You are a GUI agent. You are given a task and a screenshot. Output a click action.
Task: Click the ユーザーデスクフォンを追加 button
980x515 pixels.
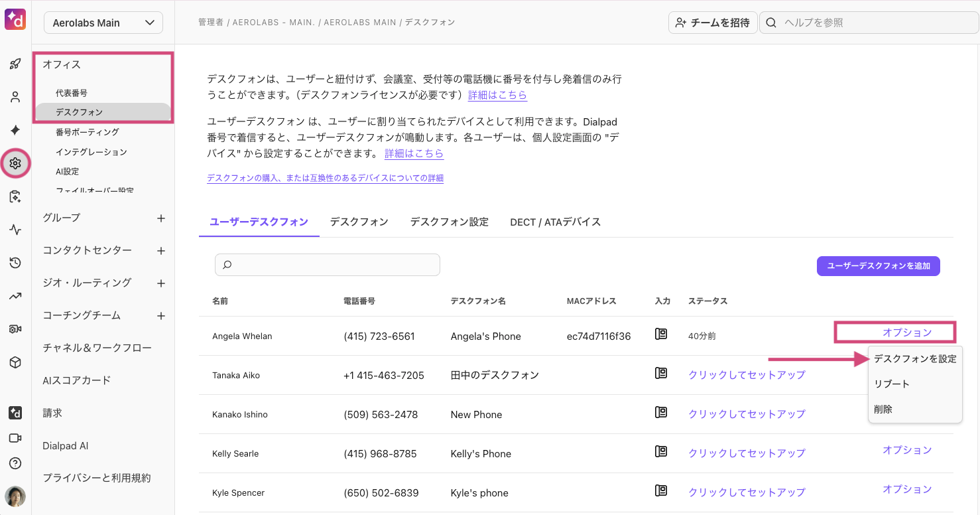(x=878, y=266)
